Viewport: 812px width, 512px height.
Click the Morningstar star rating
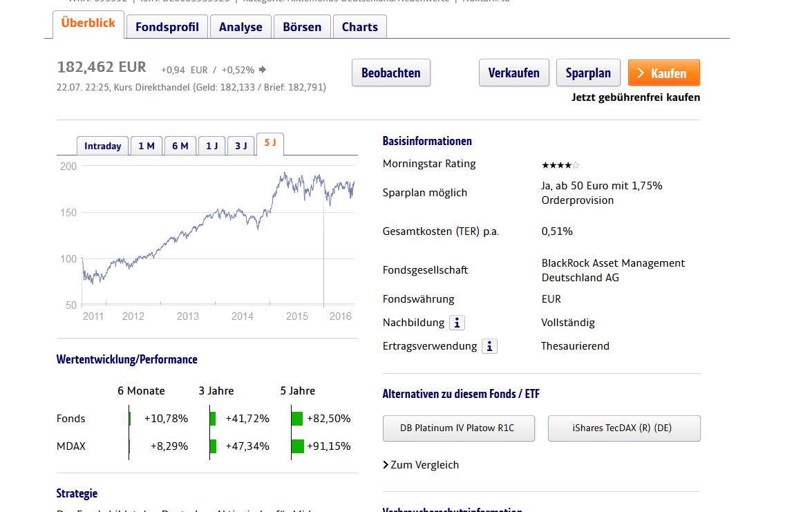point(560,165)
